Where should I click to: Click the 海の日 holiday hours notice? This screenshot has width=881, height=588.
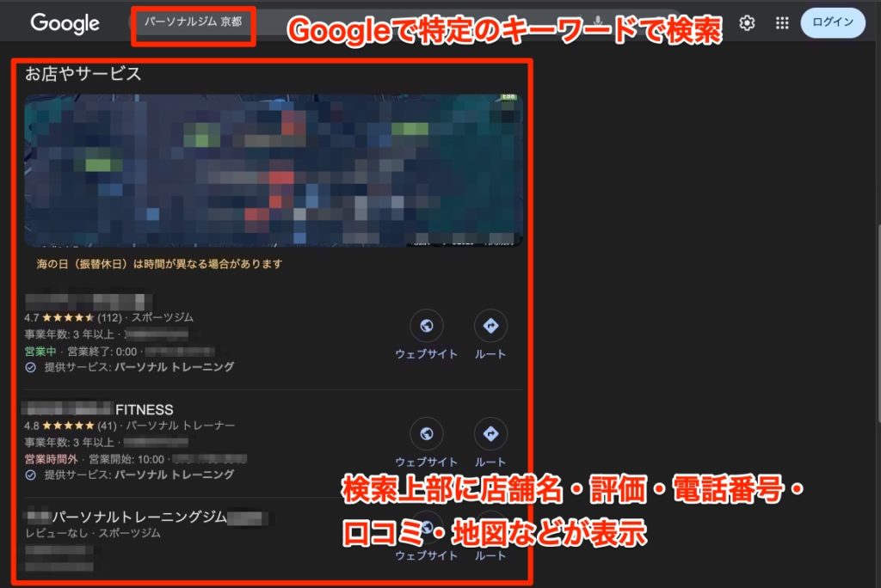[159, 264]
